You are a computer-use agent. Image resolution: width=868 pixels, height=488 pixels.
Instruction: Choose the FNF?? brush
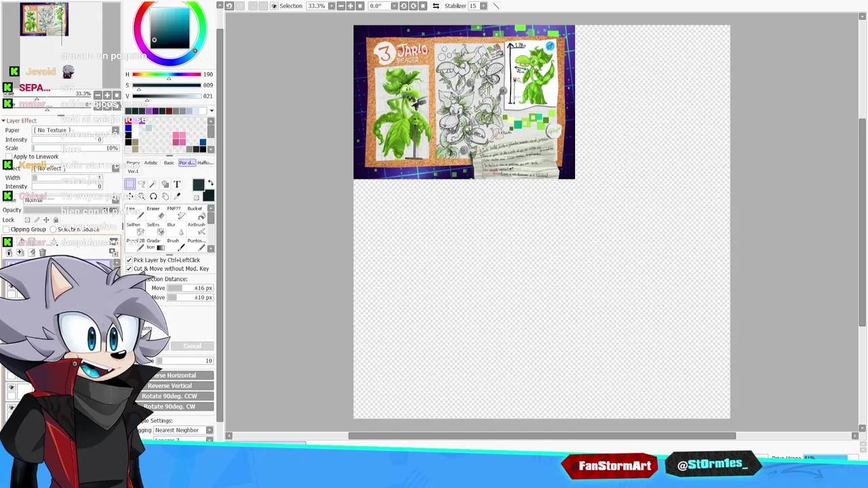[176, 213]
